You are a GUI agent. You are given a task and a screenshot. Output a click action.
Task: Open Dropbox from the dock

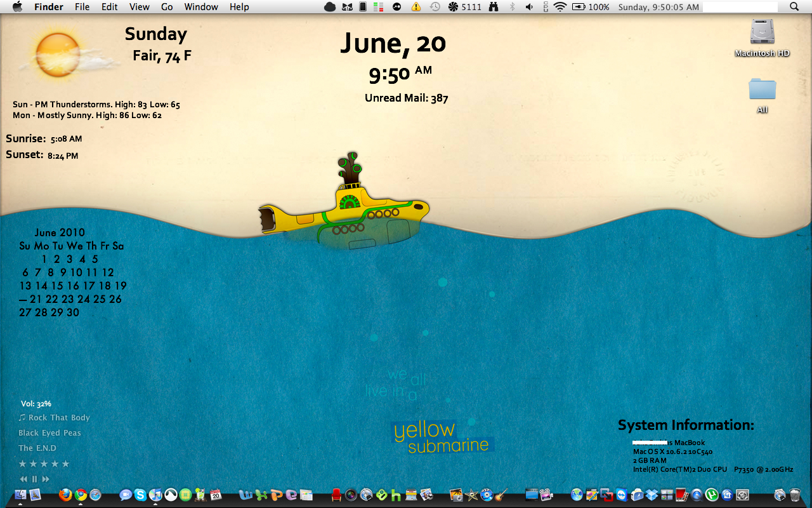pyautogui.click(x=652, y=495)
